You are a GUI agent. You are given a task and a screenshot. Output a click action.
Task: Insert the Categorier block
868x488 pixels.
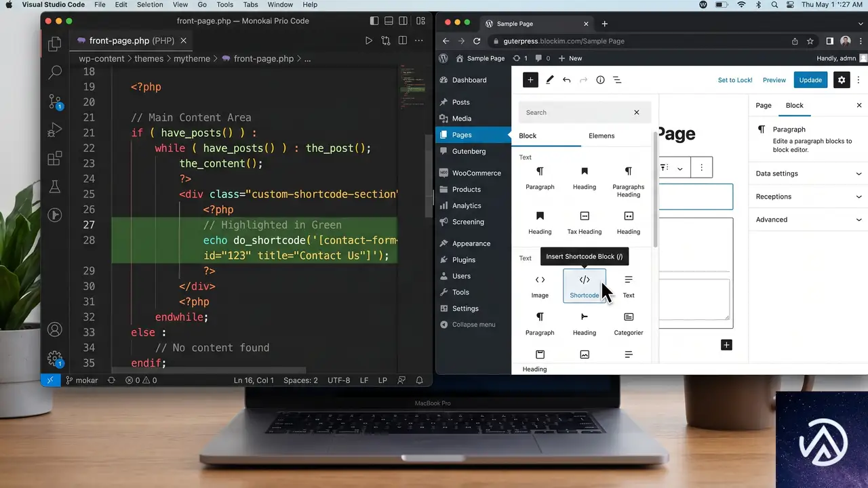629,323
